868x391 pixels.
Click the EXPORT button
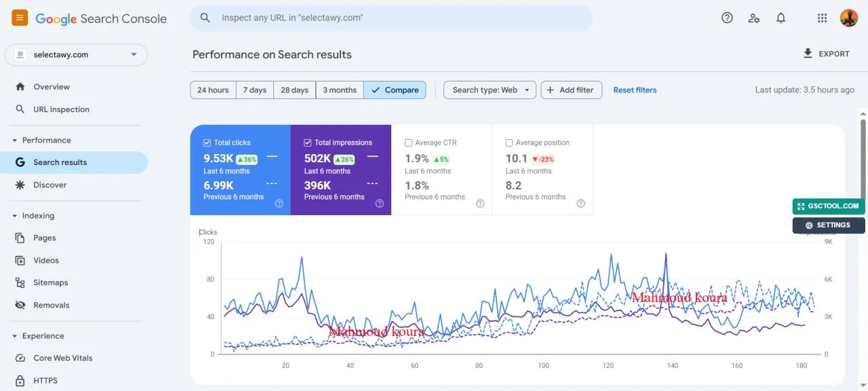coord(826,54)
